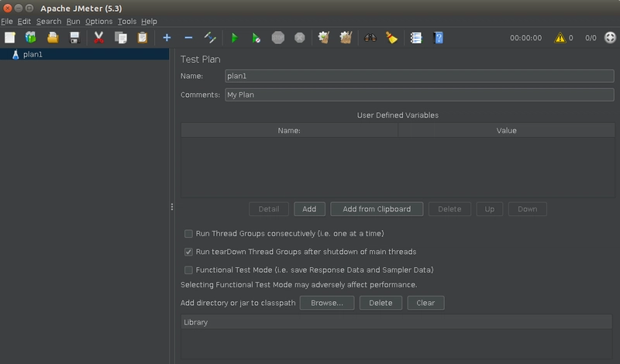
Task: Click the Browse... classpath button
Action: [x=327, y=303]
